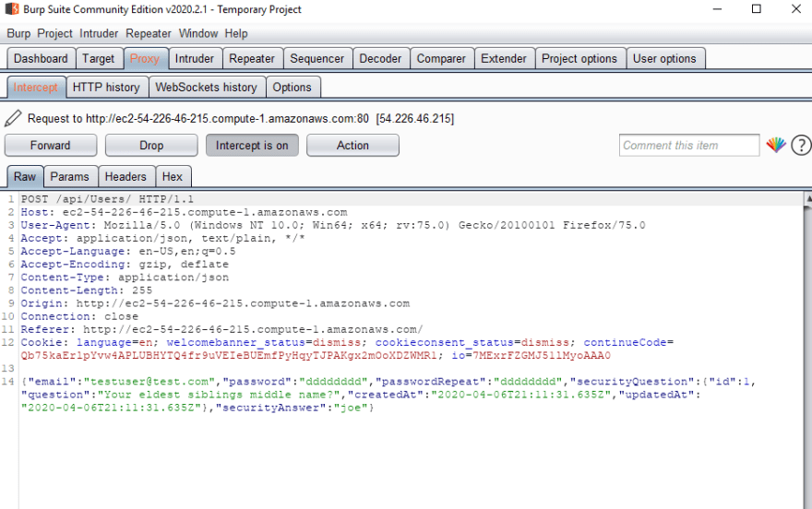Viewport: 812px width, 509px height.
Task: Switch to the Decoder tab
Action: pyautogui.click(x=380, y=58)
